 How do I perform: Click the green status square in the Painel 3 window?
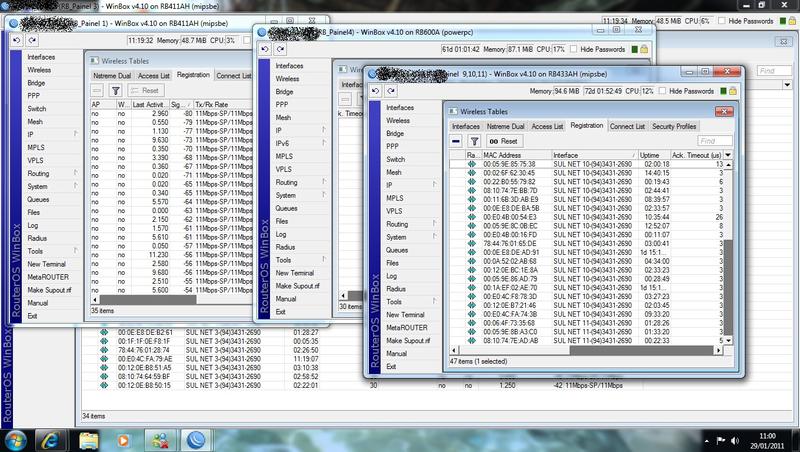point(783,21)
